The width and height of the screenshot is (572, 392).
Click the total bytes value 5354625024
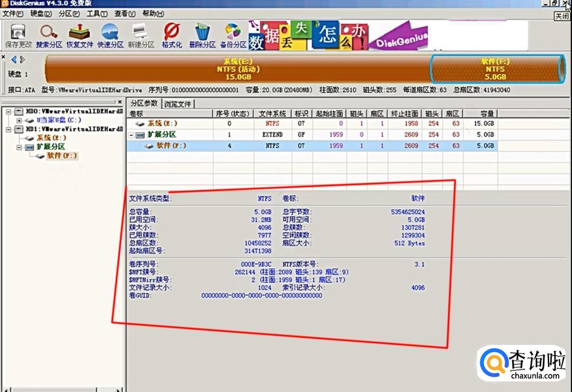[408, 212]
